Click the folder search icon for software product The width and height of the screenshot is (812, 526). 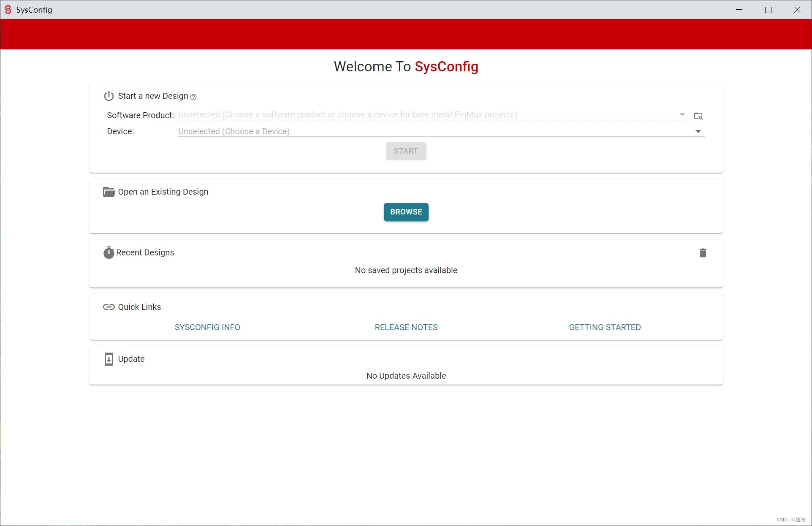698,116
